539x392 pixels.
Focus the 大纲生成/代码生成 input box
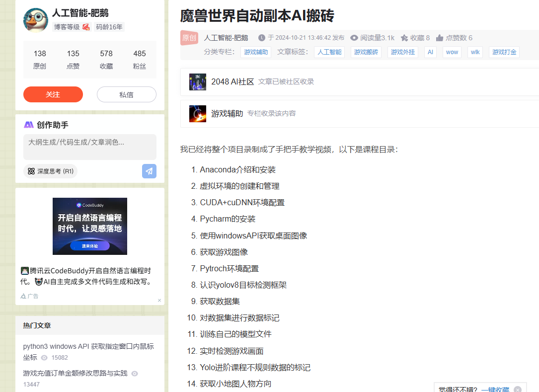(90, 147)
